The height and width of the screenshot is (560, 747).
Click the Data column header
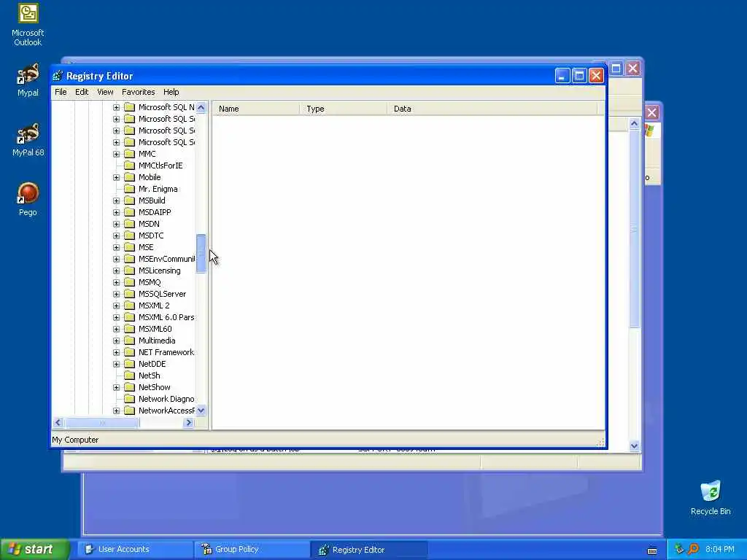(x=492, y=109)
